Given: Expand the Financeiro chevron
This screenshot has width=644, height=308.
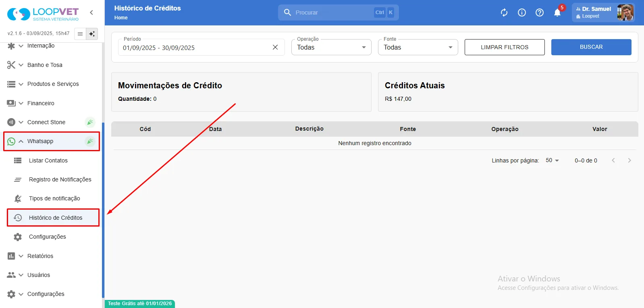Looking at the screenshot, I should point(21,103).
